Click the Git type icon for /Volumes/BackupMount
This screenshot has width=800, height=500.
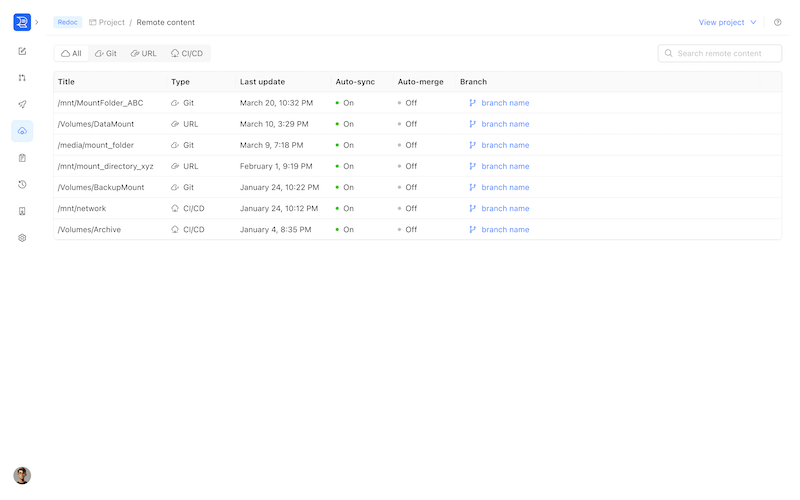click(175, 188)
